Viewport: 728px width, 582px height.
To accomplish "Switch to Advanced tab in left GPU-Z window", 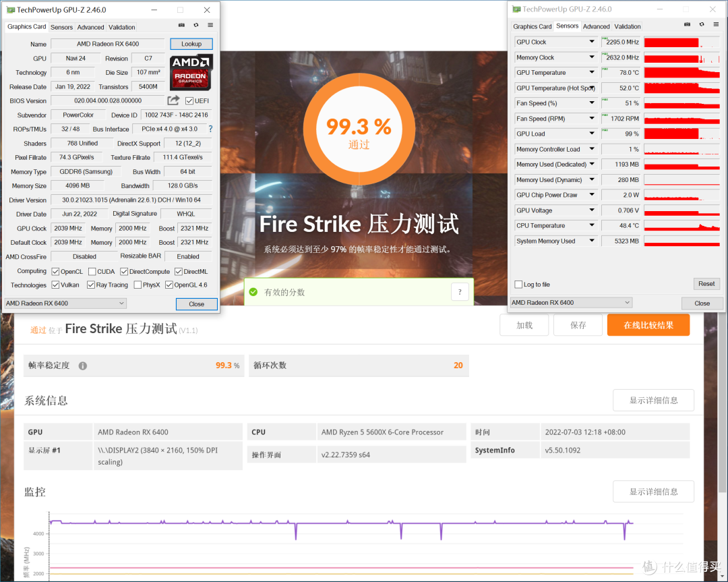I will [90, 28].
